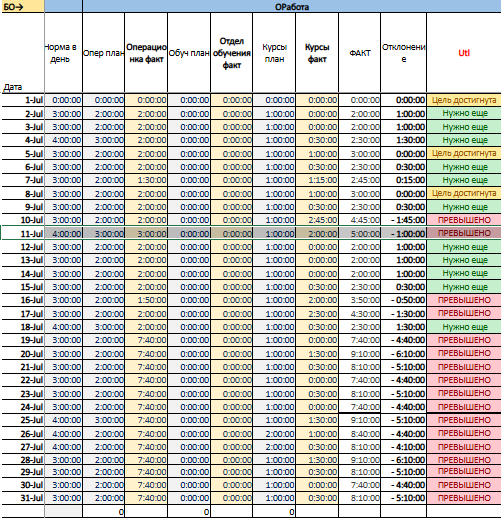Select ФАКТ 4:30:00 in 17-Jul row
The height and width of the screenshot is (518, 501).
(x=360, y=314)
